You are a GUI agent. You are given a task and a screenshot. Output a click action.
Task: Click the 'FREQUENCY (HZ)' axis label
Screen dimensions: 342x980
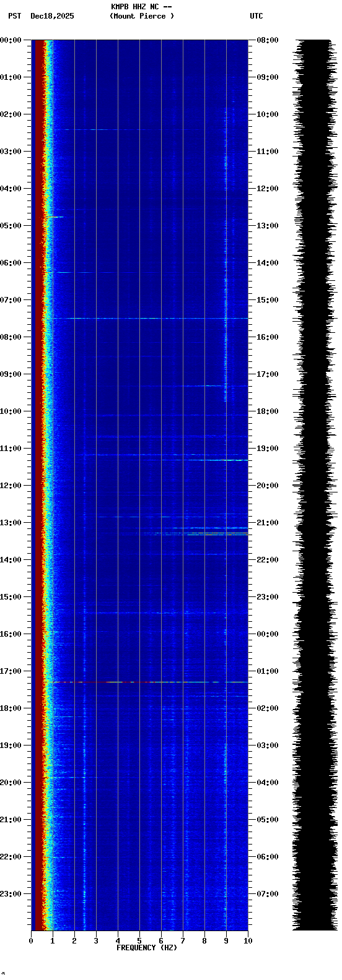click(147, 948)
